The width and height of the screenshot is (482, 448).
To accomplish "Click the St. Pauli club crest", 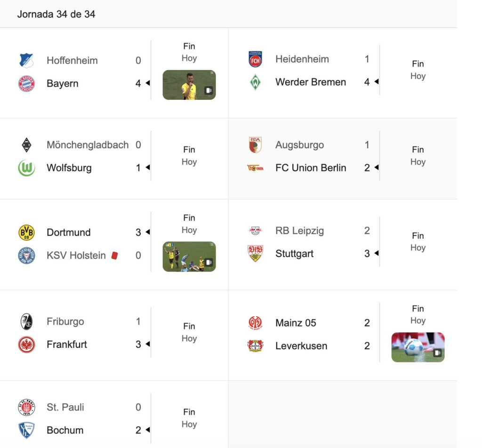I will tap(26, 407).
